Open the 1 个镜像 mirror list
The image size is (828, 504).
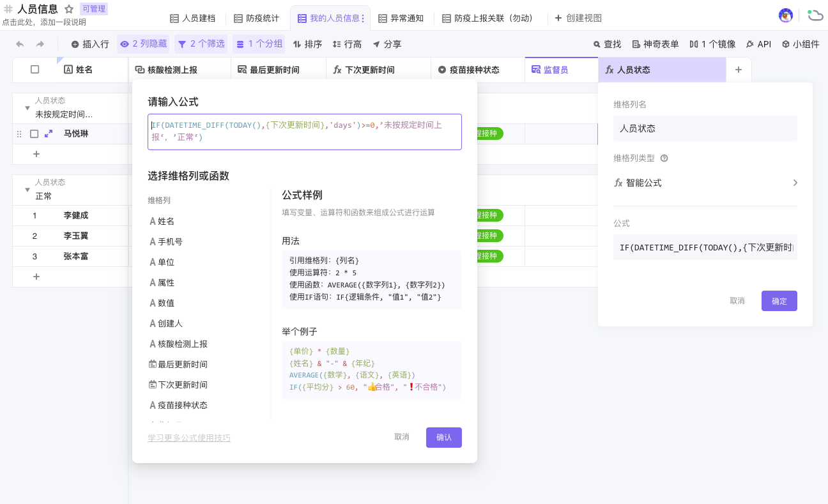coord(712,44)
